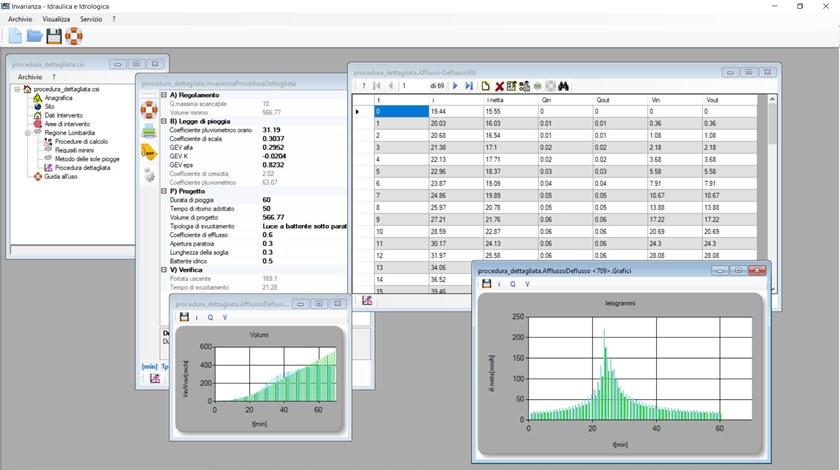Open the Visualizza menu

(56, 19)
